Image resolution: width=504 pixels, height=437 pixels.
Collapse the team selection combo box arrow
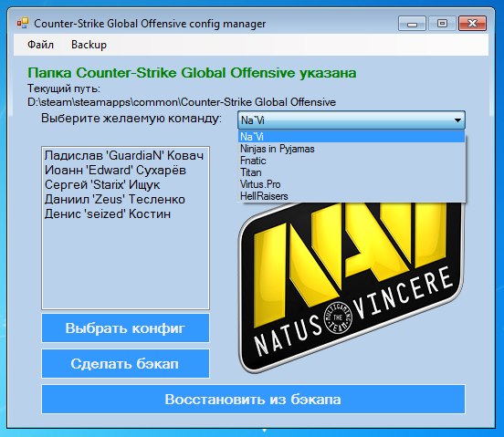[457, 120]
